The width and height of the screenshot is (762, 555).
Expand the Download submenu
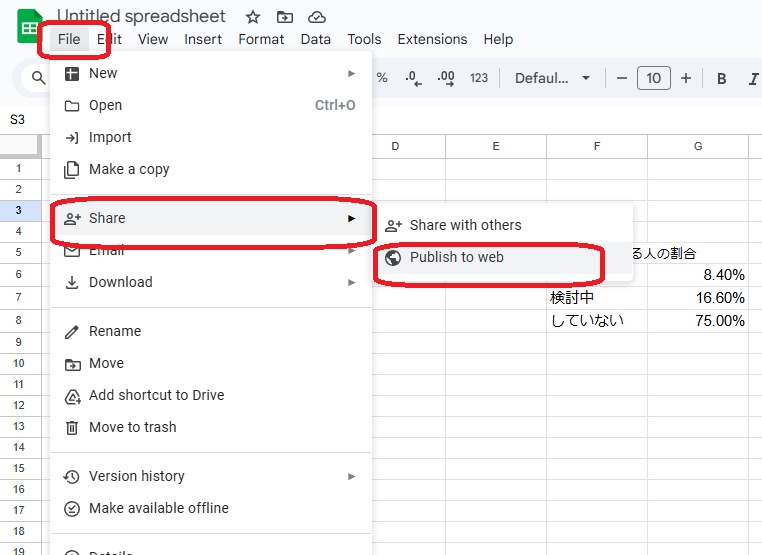click(210, 282)
